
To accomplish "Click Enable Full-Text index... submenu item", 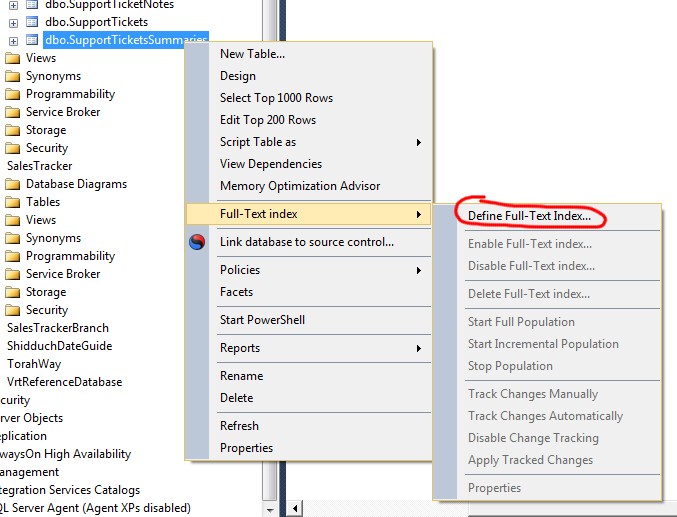I will (x=530, y=244).
